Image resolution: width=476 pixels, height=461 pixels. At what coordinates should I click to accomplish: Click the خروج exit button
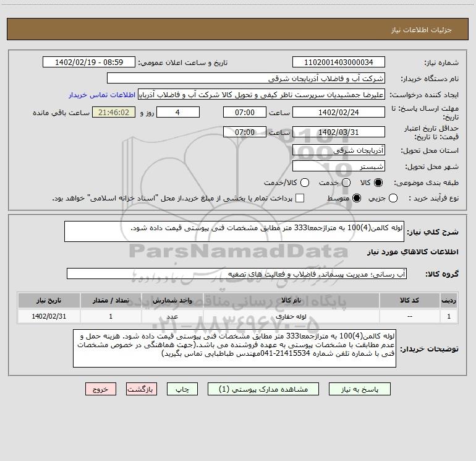coord(101,389)
